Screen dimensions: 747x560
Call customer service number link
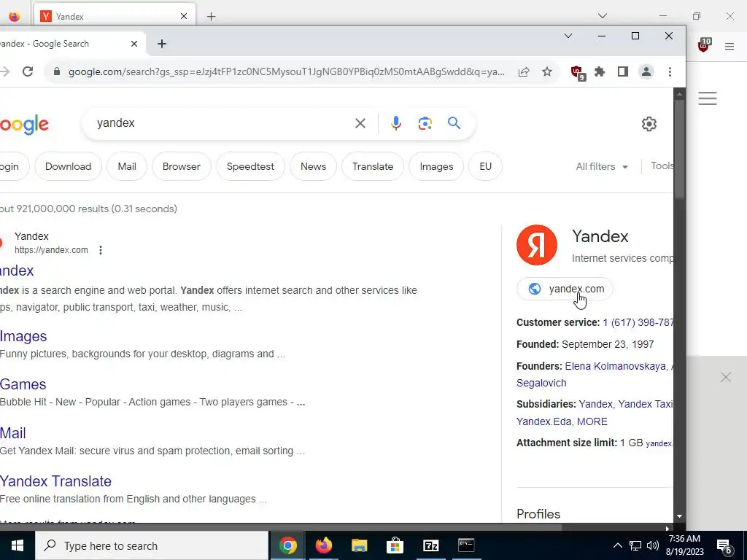pyautogui.click(x=638, y=323)
